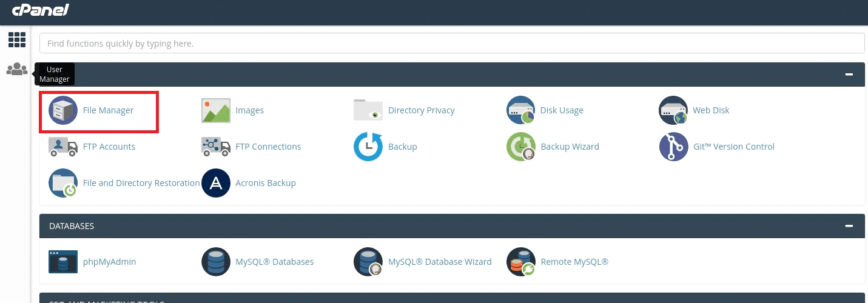Open the Backup clock icon

(x=368, y=147)
